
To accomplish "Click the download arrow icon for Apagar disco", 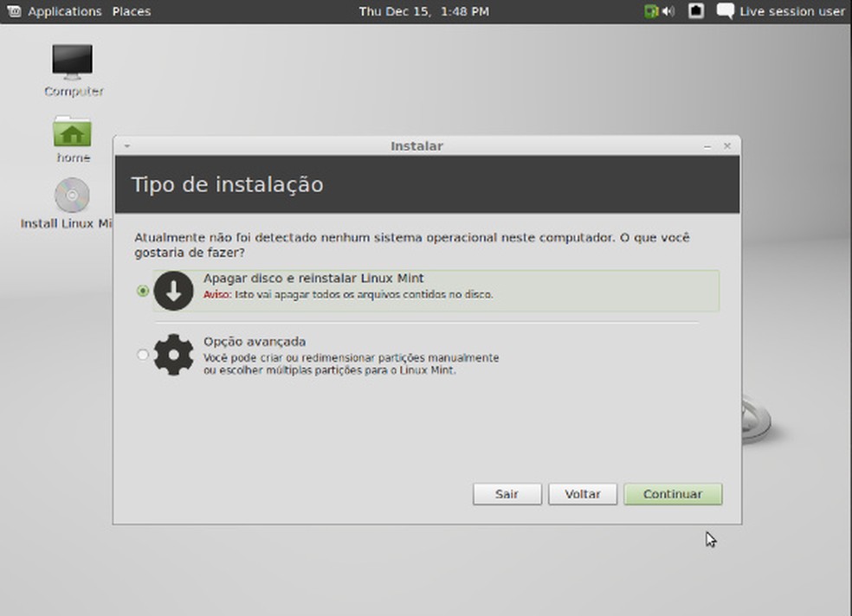I will [x=173, y=291].
